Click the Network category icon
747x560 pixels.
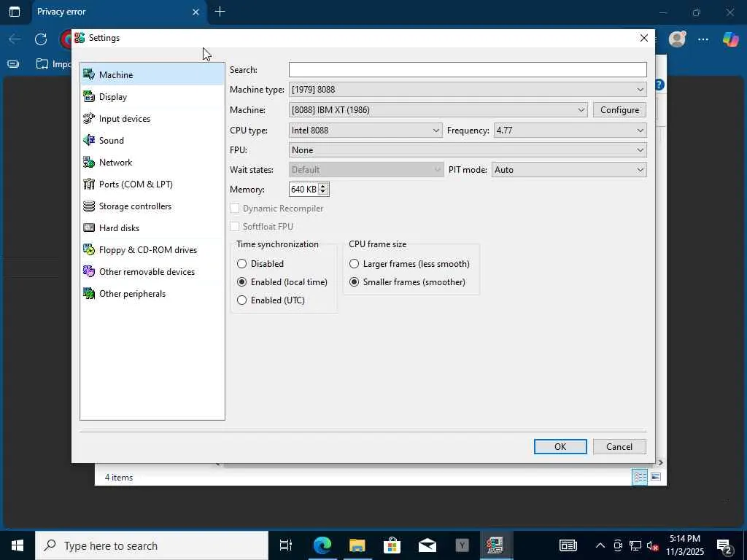89,163
